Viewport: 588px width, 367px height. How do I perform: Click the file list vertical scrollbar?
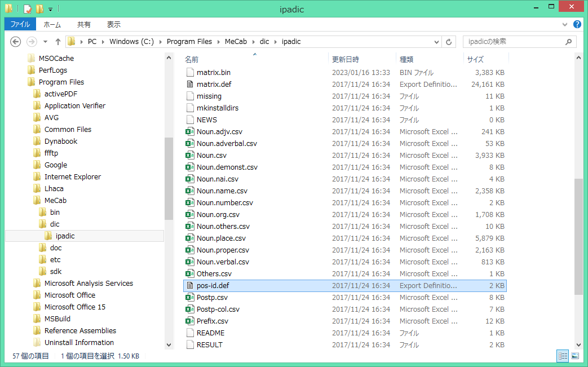pos(578,237)
